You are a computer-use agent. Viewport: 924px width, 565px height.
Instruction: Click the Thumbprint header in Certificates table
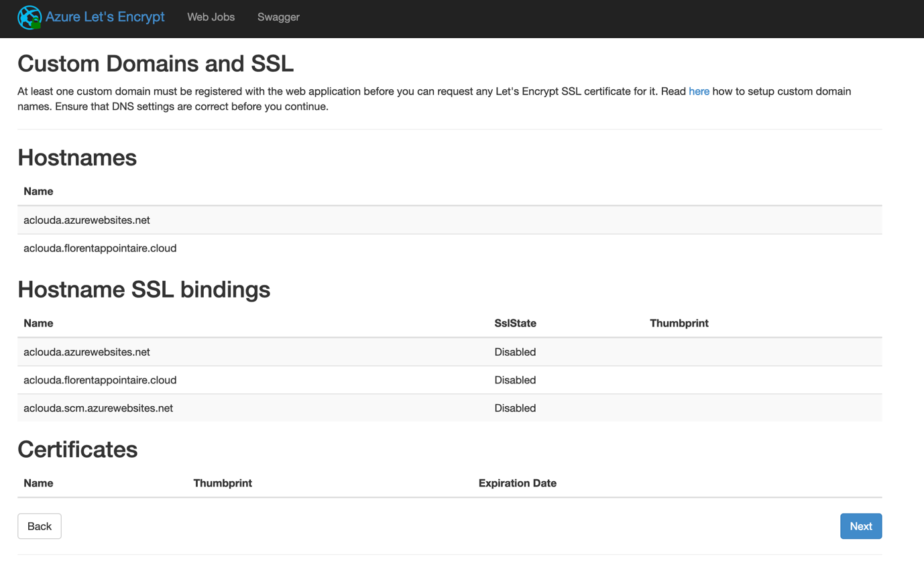point(223,483)
